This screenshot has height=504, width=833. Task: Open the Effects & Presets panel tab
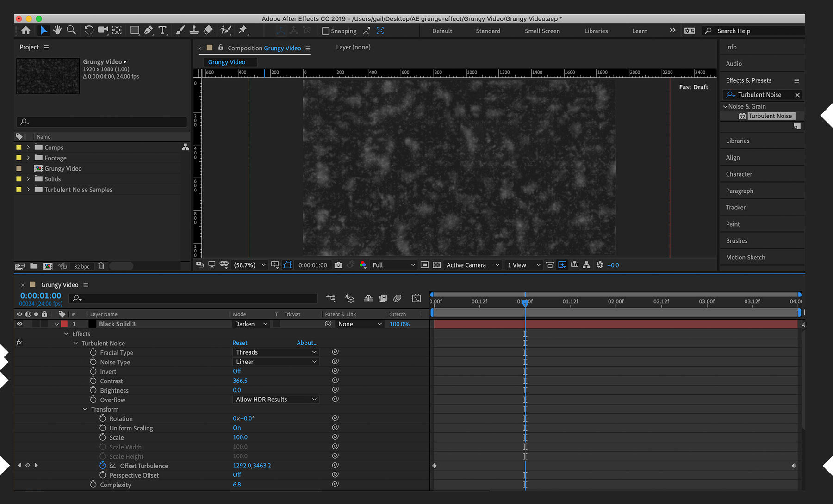click(x=748, y=80)
